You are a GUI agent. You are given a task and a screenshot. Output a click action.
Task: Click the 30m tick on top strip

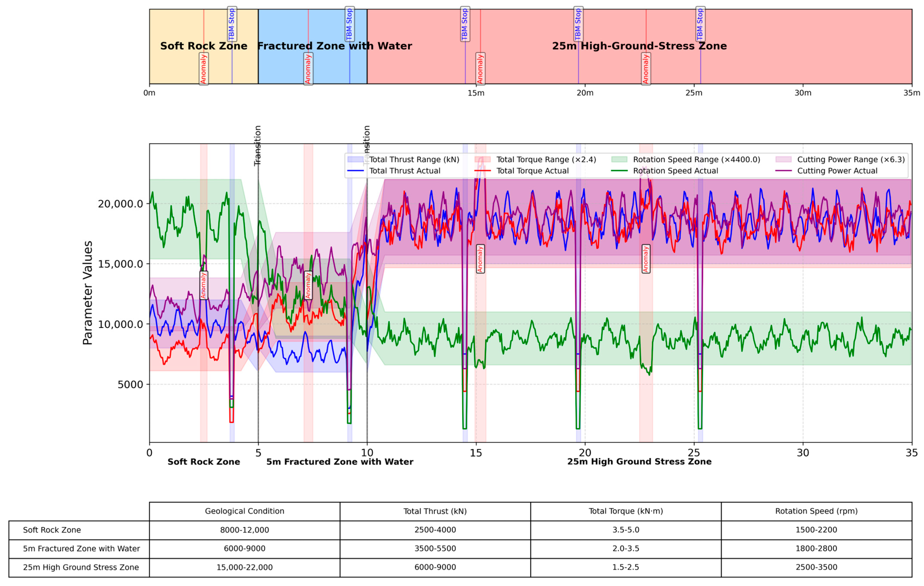tap(803, 93)
